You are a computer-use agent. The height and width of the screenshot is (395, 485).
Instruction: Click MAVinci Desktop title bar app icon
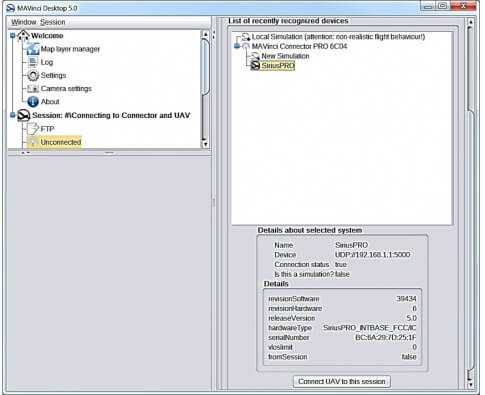click(11, 8)
